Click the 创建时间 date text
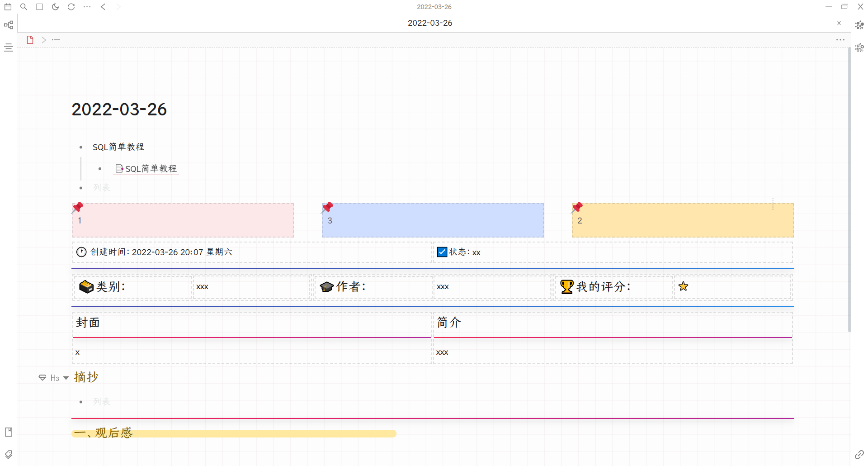The image size is (868, 466). click(x=161, y=252)
